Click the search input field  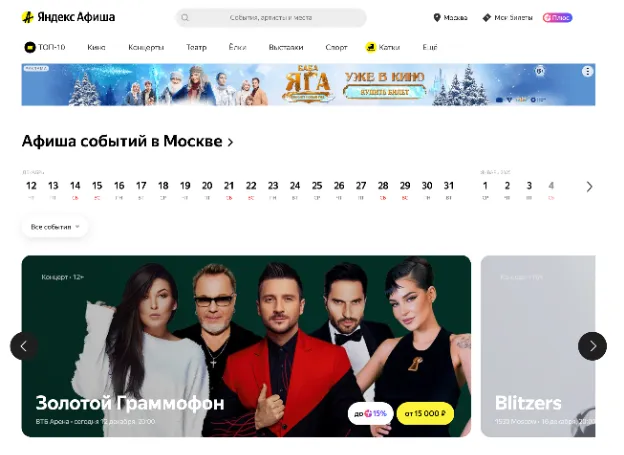271,18
